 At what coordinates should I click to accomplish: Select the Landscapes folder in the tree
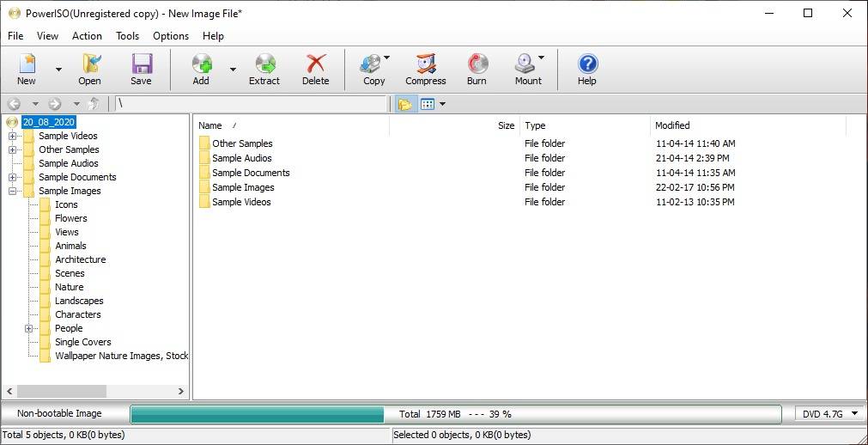point(79,301)
